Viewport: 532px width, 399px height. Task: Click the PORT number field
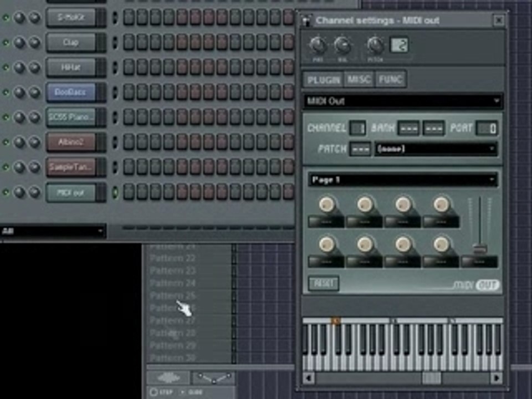coord(487,128)
